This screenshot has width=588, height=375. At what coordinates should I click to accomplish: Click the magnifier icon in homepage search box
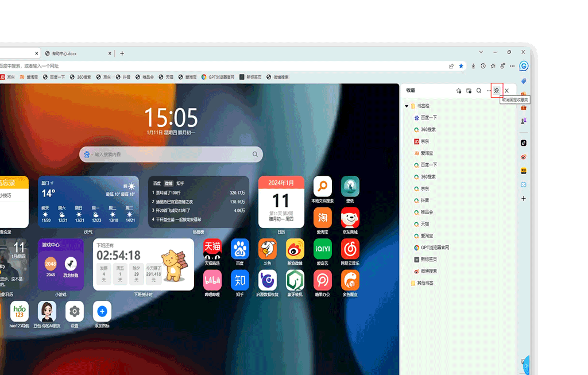[x=256, y=154]
